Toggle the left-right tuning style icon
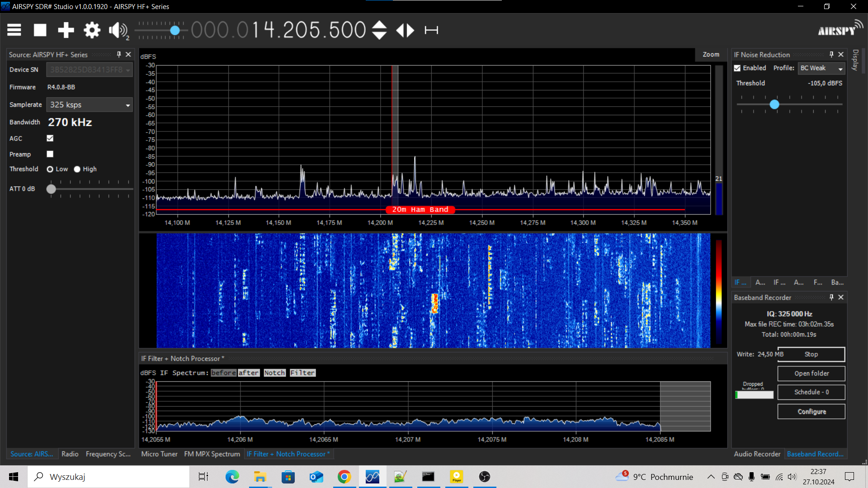Viewport: 868px width, 488px height. coord(405,30)
